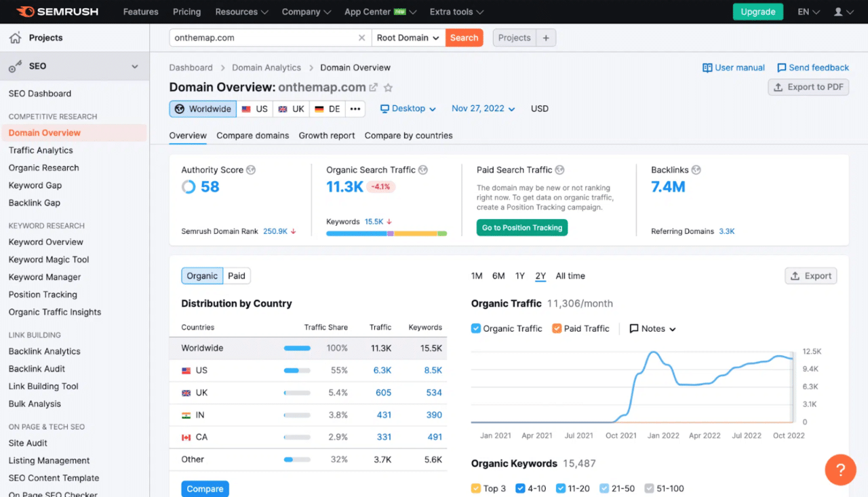Expand the Resources menu
Image resolution: width=868 pixels, height=497 pixels.
point(241,12)
